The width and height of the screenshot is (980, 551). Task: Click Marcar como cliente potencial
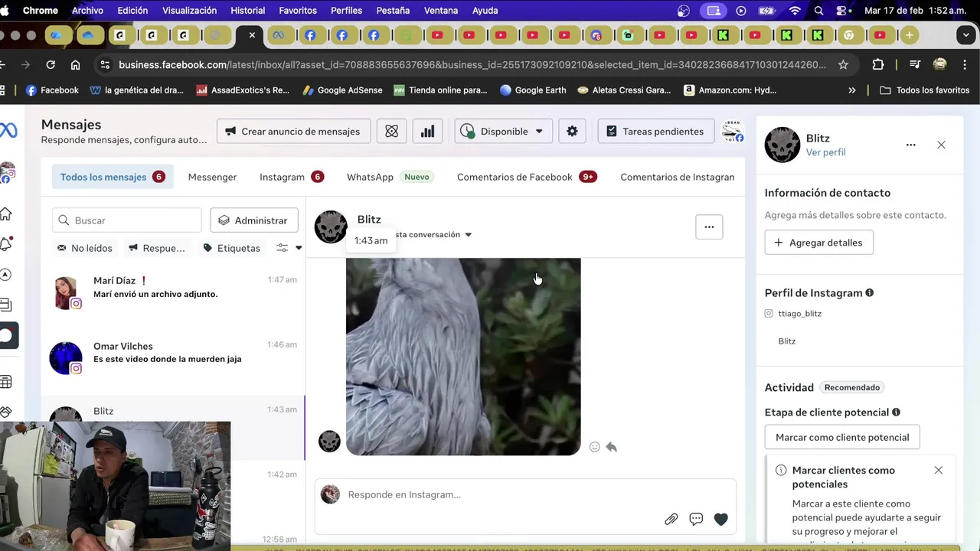(842, 438)
